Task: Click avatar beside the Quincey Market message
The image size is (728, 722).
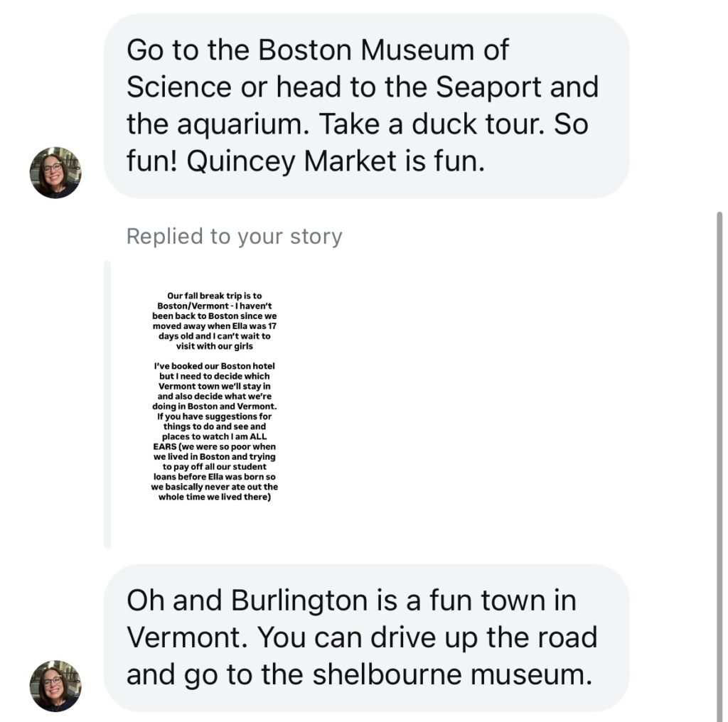Action: pyautogui.click(x=55, y=173)
